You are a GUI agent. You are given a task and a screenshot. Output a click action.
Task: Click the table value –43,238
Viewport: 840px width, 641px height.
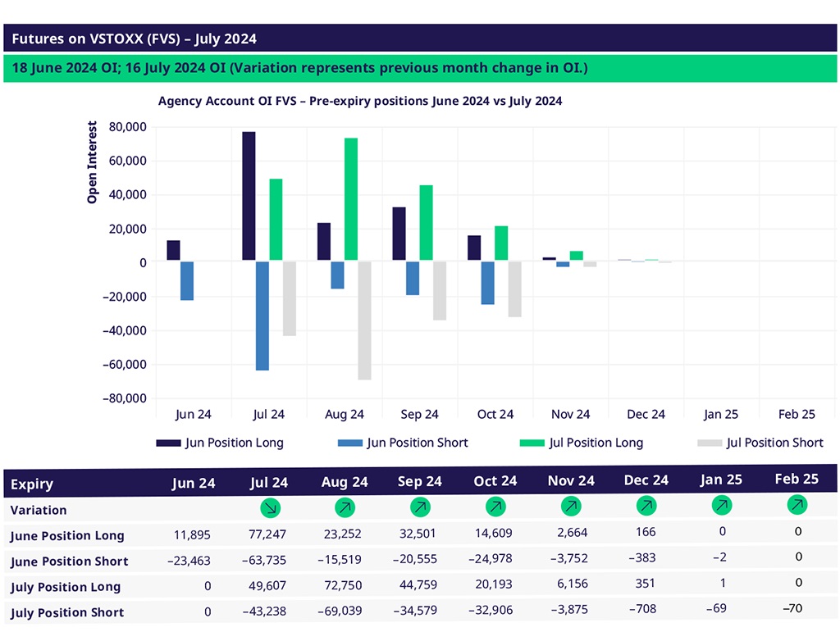pos(264,611)
